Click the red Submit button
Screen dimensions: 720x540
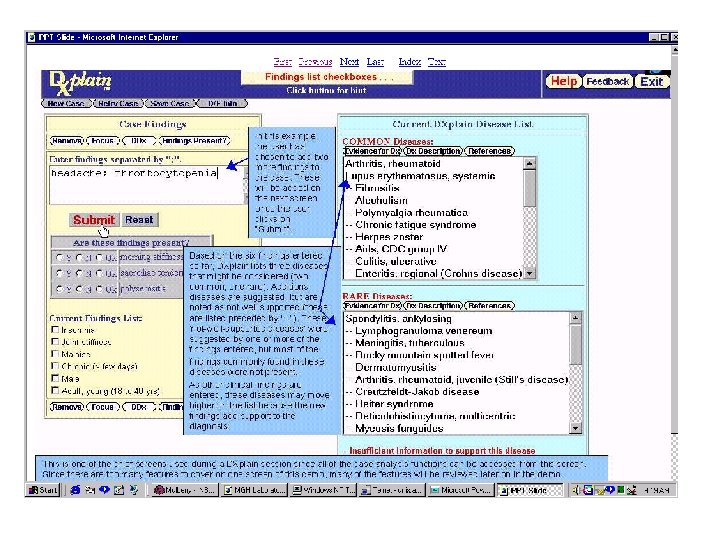pos(94,219)
